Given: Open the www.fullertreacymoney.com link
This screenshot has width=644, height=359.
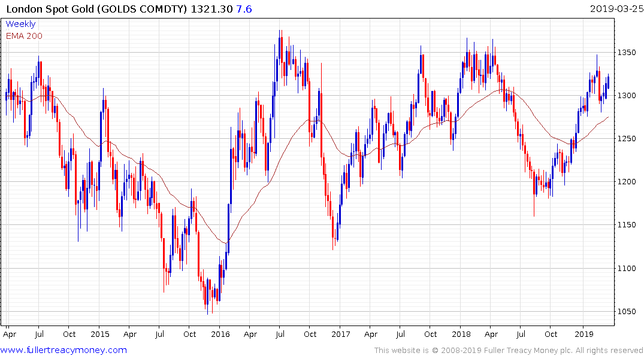Looking at the screenshot, I should click(64, 351).
